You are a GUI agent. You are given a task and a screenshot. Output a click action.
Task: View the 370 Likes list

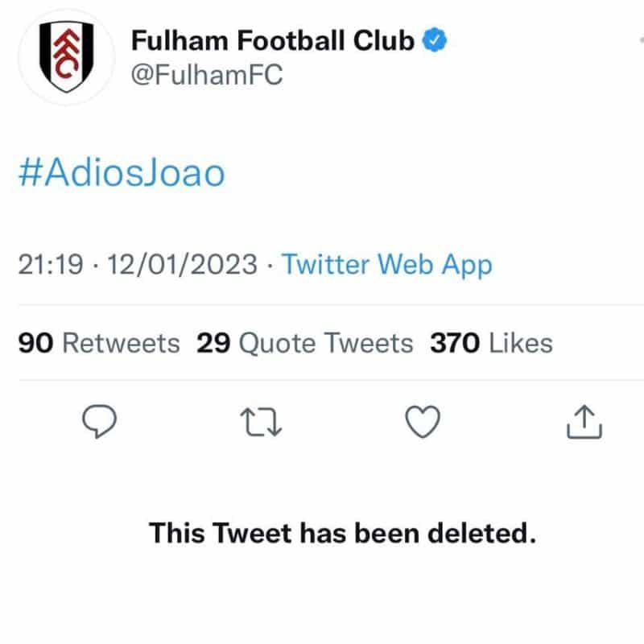[x=491, y=343]
